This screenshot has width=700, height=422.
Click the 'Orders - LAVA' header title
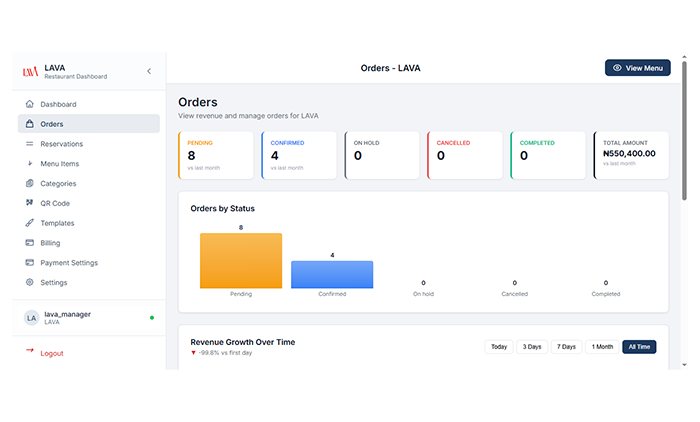pos(390,68)
